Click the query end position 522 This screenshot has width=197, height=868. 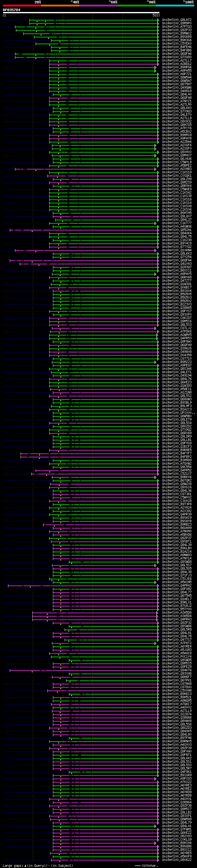coord(155,15)
